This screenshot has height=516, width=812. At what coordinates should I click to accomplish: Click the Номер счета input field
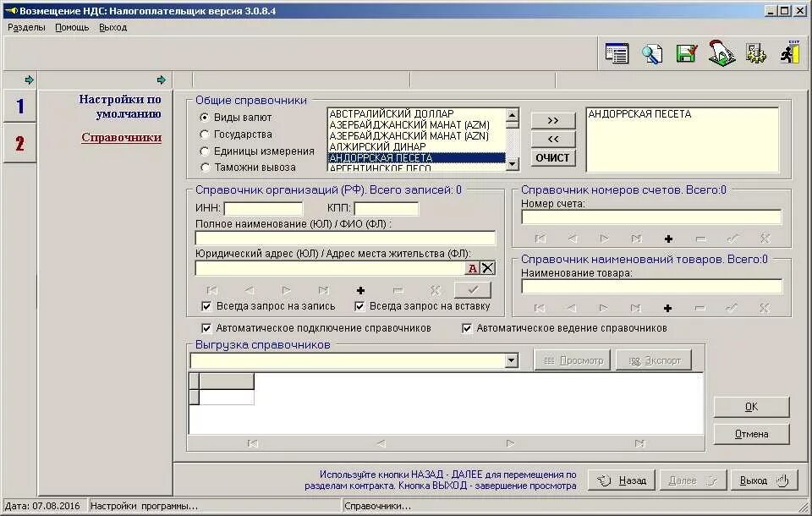point(651,217)
